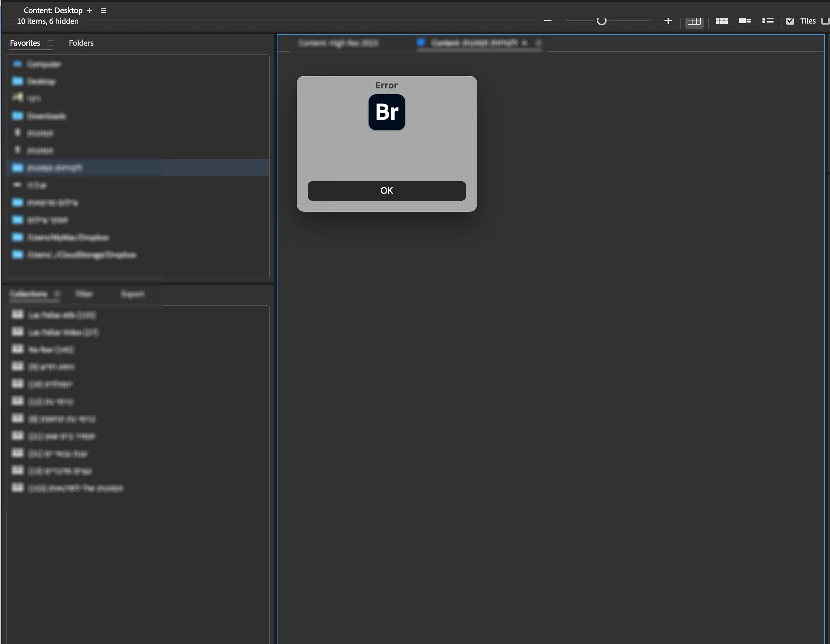Viewport: 830px width, 644px height.
Task: Add new content tab with plus
Action: [89, 11]
